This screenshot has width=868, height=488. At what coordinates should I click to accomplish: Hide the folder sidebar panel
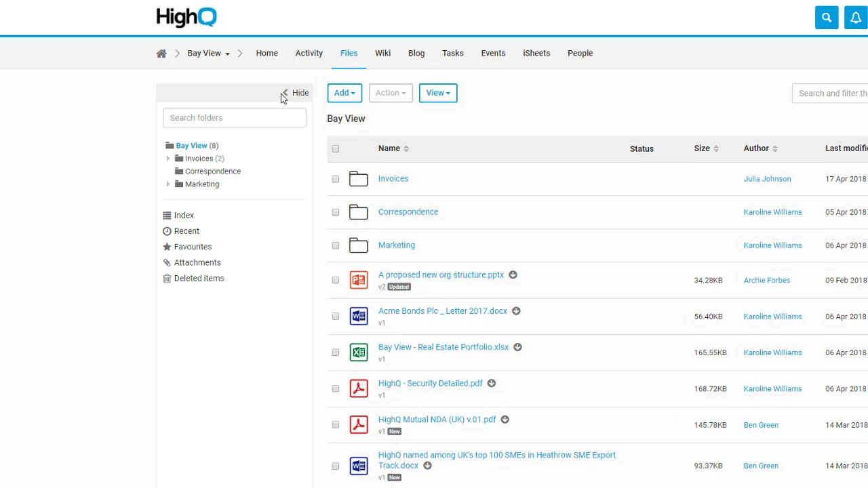tap(296, 93)
